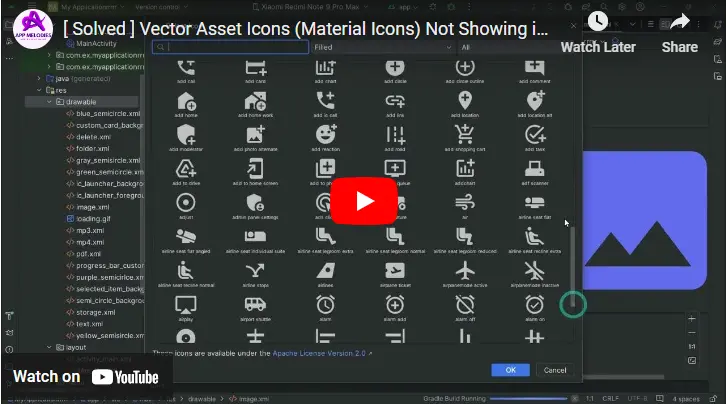Click the Cancel button
This screenshot has height=404, width=726.
click(x=555, y=370)
